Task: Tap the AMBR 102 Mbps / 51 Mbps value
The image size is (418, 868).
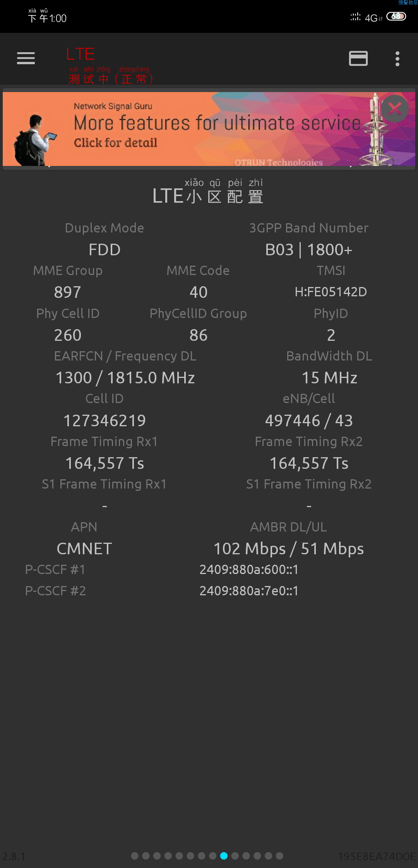Action: (289, 549)
